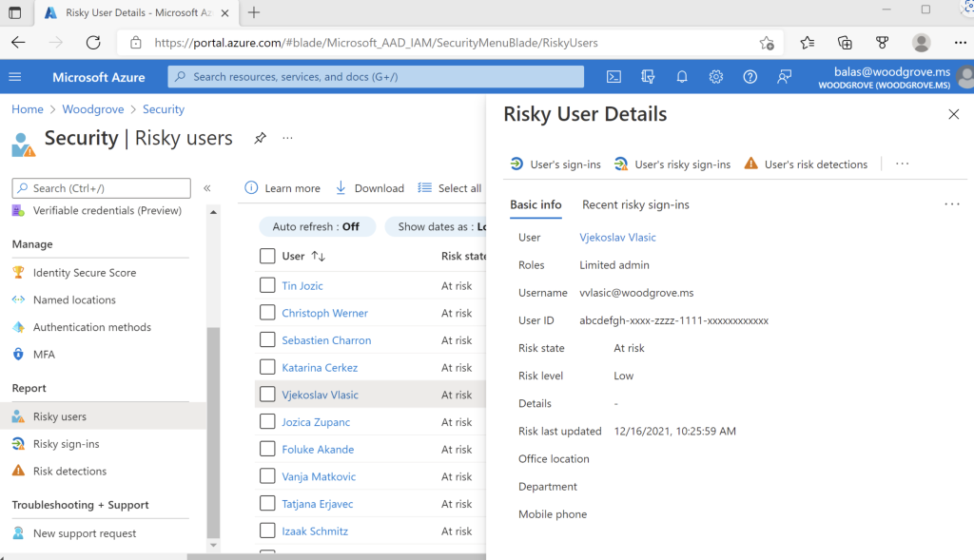This screenshot has height=560, width=974.
Task: Open the notifications bell
Action: [682, 77]
